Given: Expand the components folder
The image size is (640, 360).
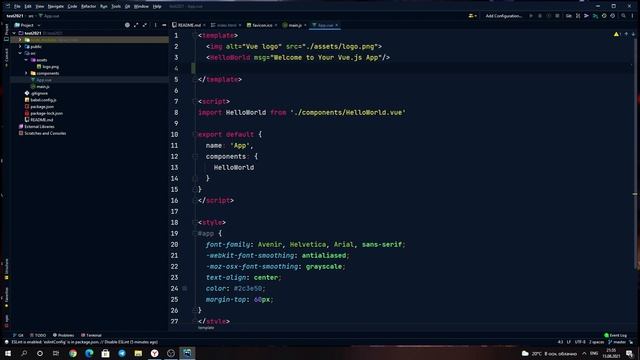Looking at the screenshot, I should click(26, 73).
